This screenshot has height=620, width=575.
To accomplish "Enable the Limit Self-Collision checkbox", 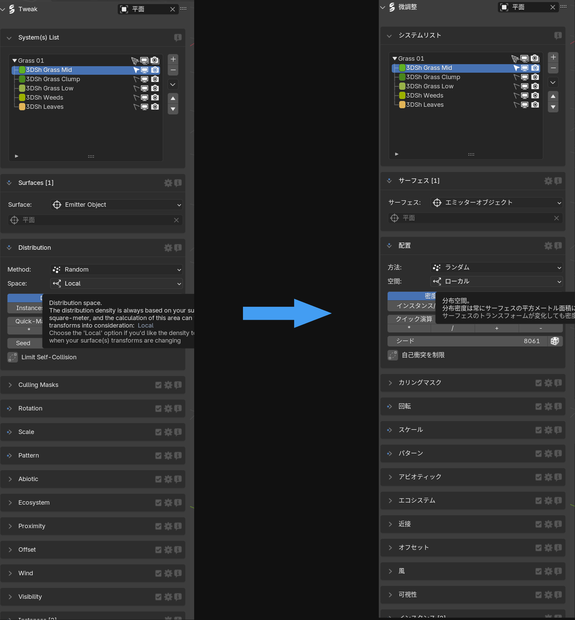I will click(13, 357).
